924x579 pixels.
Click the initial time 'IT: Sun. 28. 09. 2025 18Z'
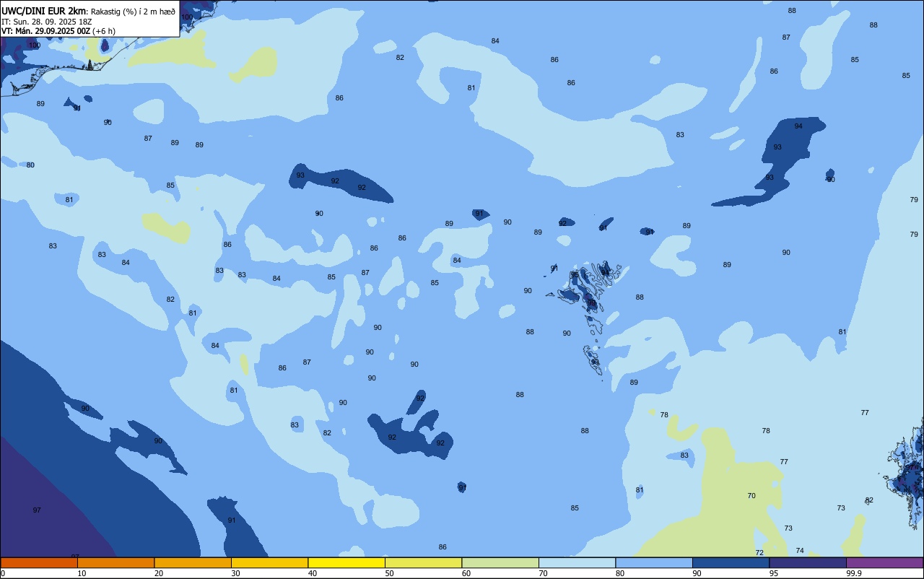click(x=46, y=21)
